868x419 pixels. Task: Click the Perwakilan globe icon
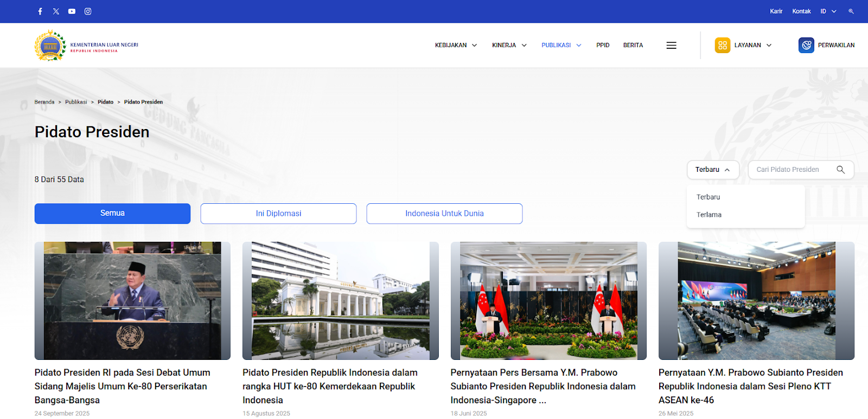[806, 46]
